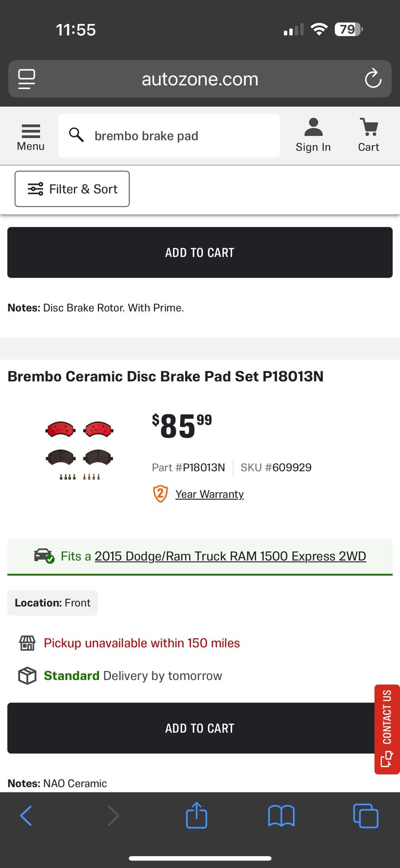
Task: Tap the autozone.com address bar
Action: (200, 79)
